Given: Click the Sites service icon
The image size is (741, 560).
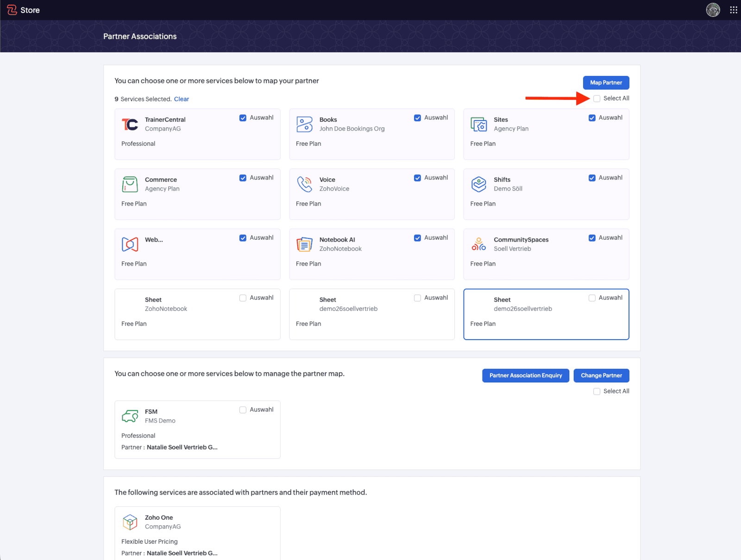Looking at the screenshot, I should click(479, 124).
